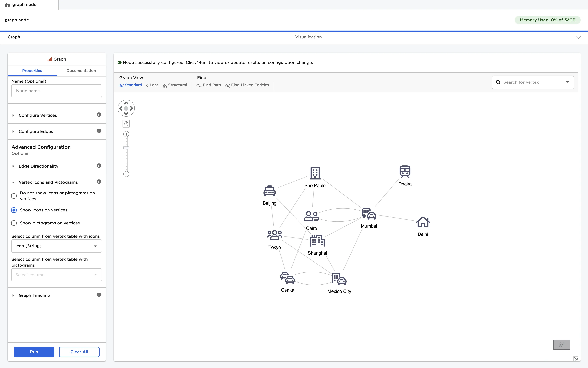This screenshot has width=588, height=368.
Task: Enable Show pictograms on vertices
Action: pyautogui.click(x=14, y=223)
